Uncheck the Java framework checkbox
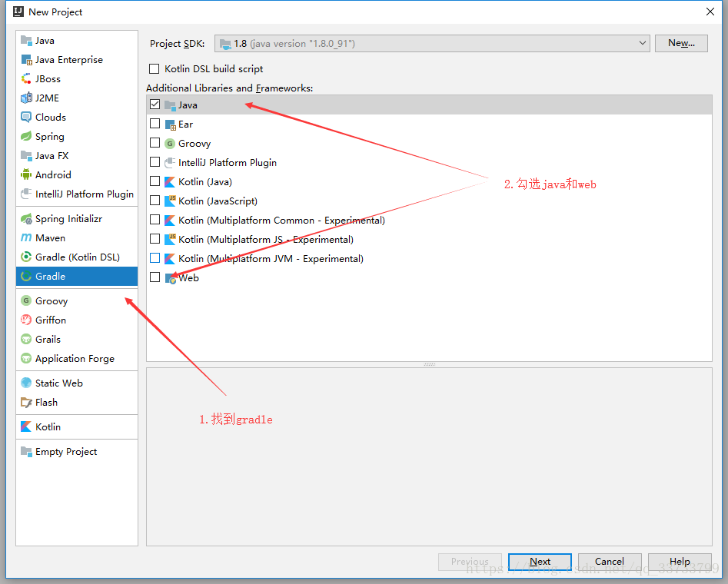Viewport: 728px width, 584px height. point(155,105)
